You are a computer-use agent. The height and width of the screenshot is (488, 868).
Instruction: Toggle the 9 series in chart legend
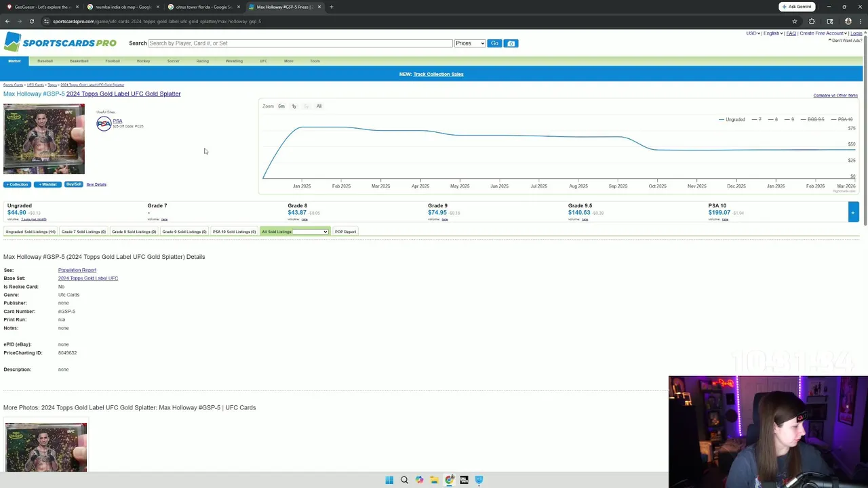pos(789,119)
